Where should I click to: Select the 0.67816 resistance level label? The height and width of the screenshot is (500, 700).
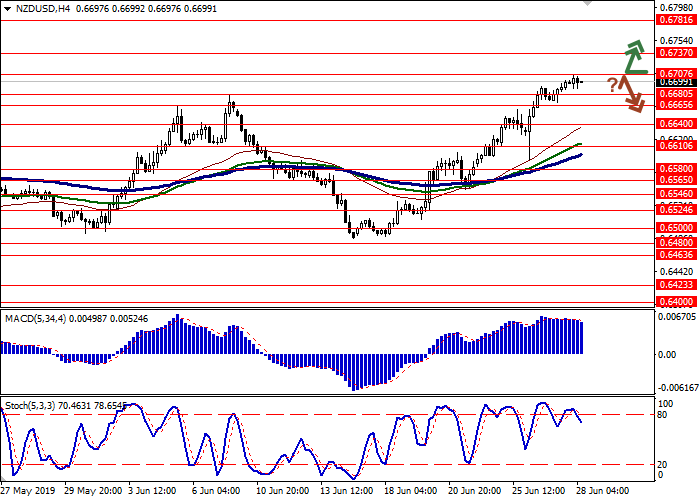pos(676,20)
